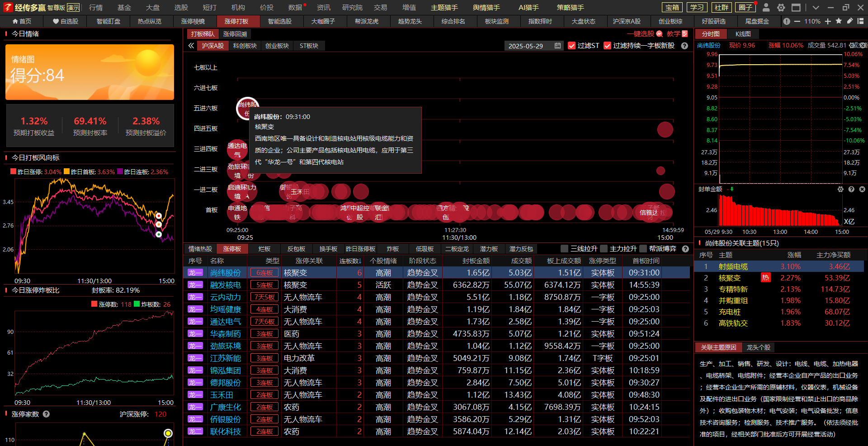The width and height of the screenshot is (868, 446).
Task: Open the date picker field 2025-05-29
Action: [533, 46]
